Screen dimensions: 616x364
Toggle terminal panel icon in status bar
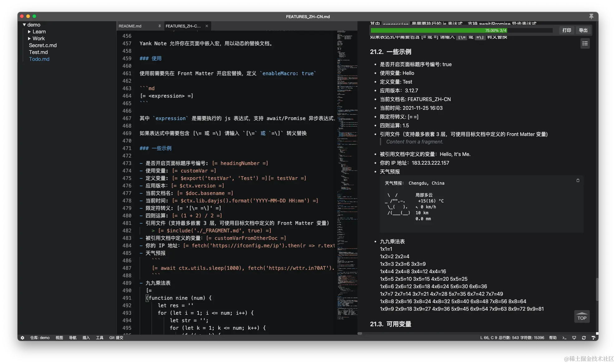coord(564,338)
